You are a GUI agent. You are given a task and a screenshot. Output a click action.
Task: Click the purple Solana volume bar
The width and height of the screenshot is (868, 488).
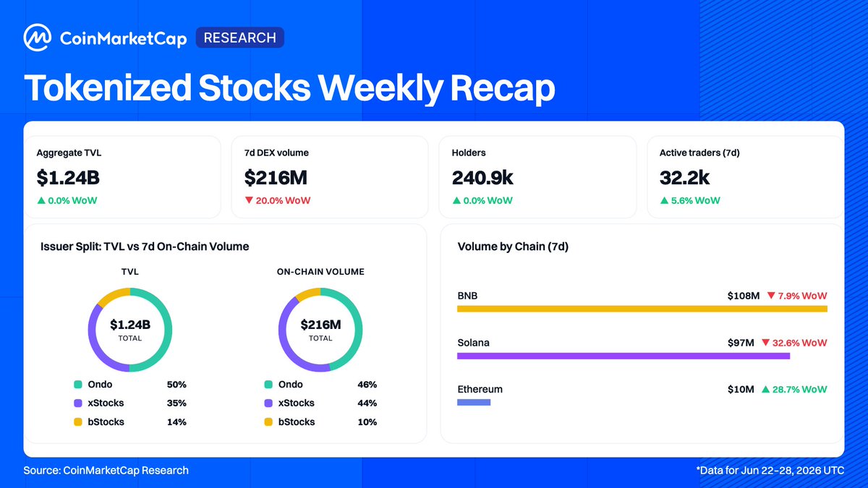coord(624,356)
